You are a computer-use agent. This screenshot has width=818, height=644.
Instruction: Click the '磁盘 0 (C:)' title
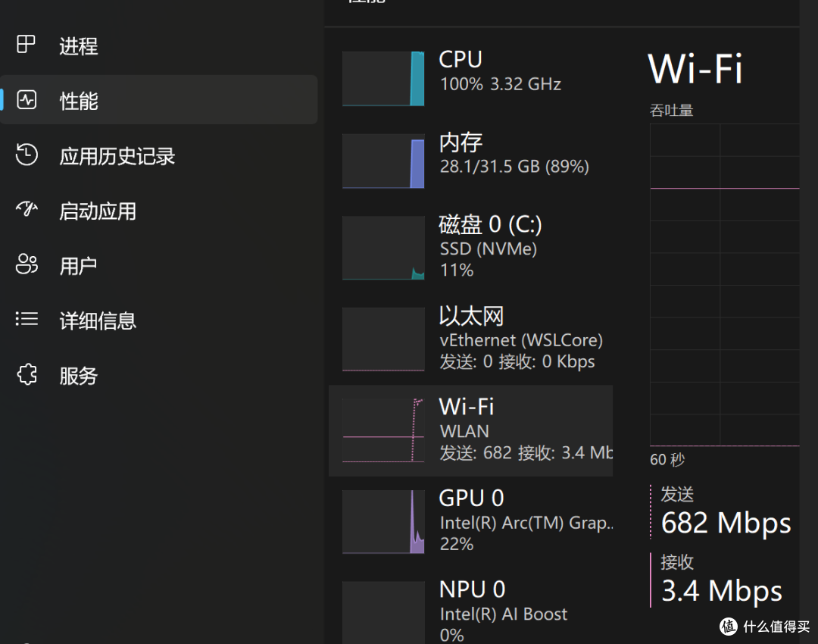[490, 224]
